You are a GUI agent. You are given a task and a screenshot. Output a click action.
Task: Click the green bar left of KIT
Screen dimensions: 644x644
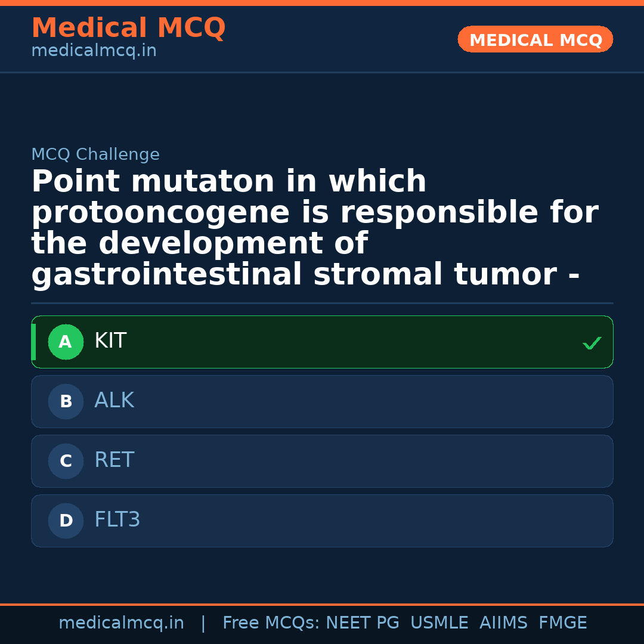click(33, 342)
